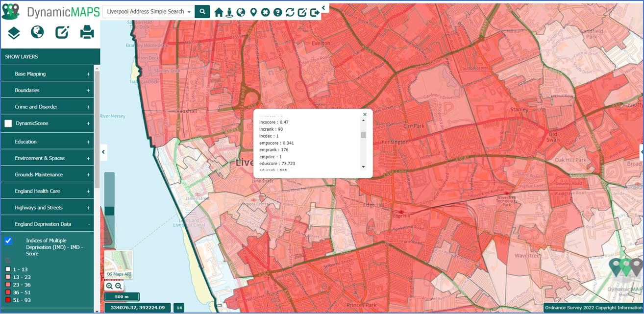Screen dimensions: 644x314
Task: Open the layers stack panel icon
Action: tap(14, 33)
